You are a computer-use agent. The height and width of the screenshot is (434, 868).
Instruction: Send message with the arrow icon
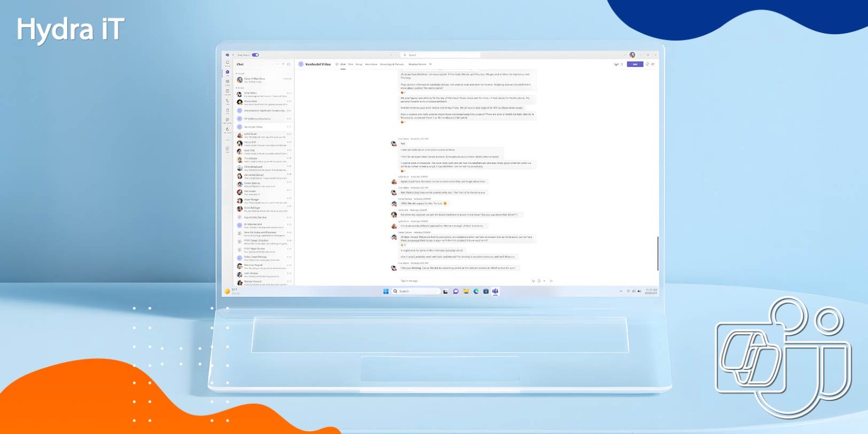552,281
